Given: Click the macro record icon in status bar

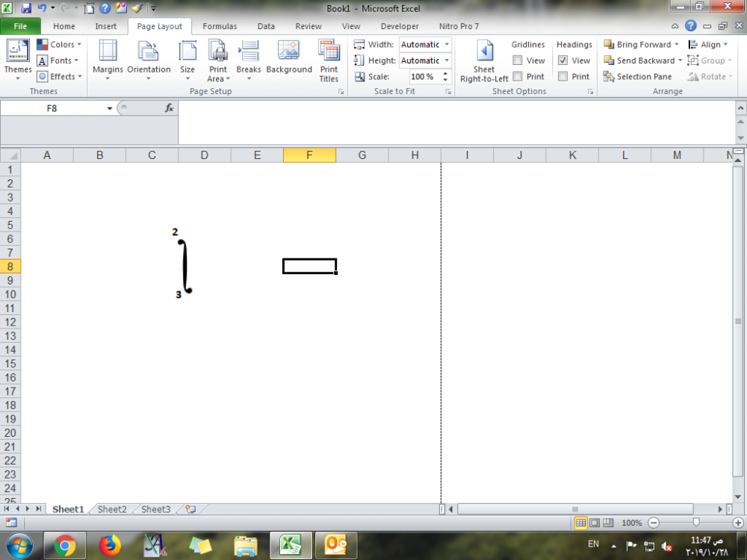Looking at the screenshot, I should (11, 523).
